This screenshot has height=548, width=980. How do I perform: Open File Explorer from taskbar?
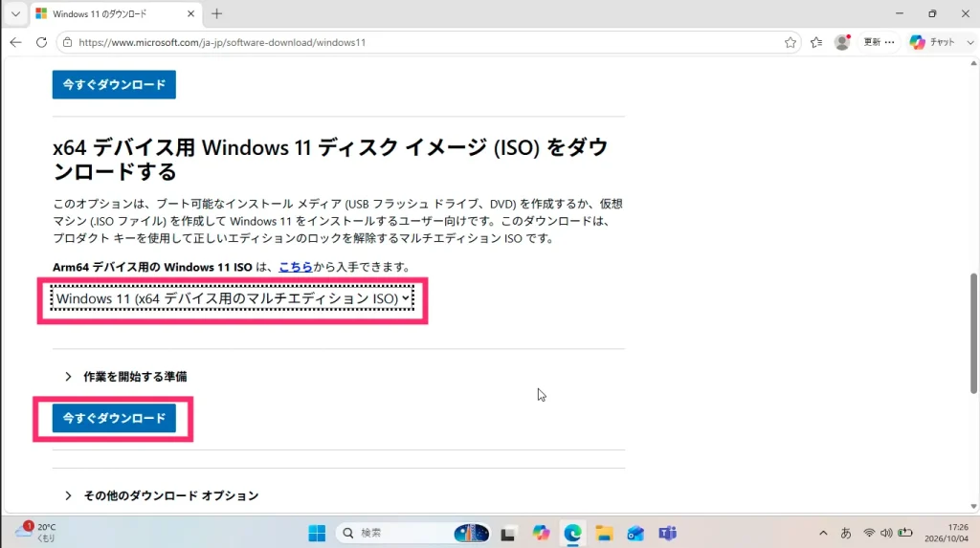click(x=604, y=533)
